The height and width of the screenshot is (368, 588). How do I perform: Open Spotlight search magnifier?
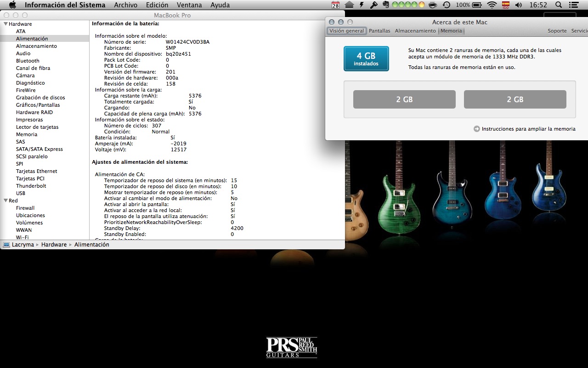pos(559,5)
